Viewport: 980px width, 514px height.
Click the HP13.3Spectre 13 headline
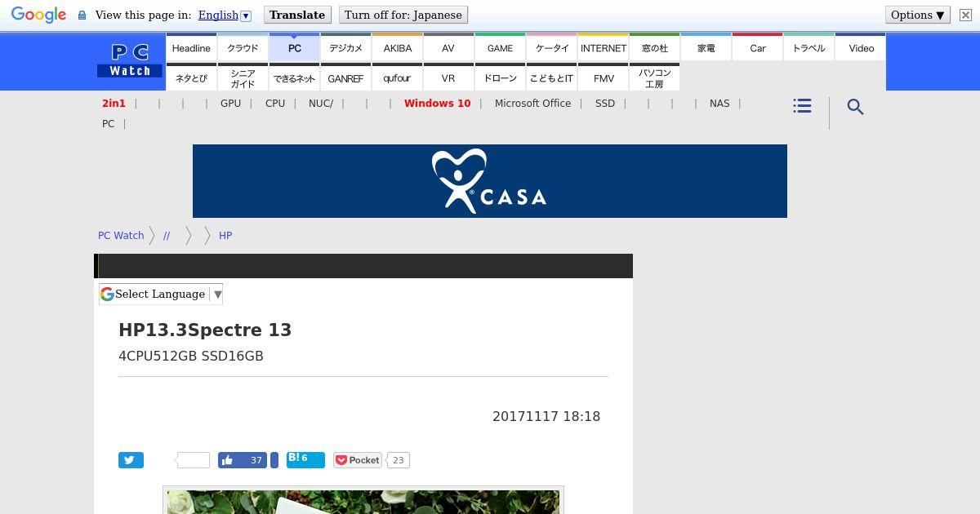pos(205,330)
